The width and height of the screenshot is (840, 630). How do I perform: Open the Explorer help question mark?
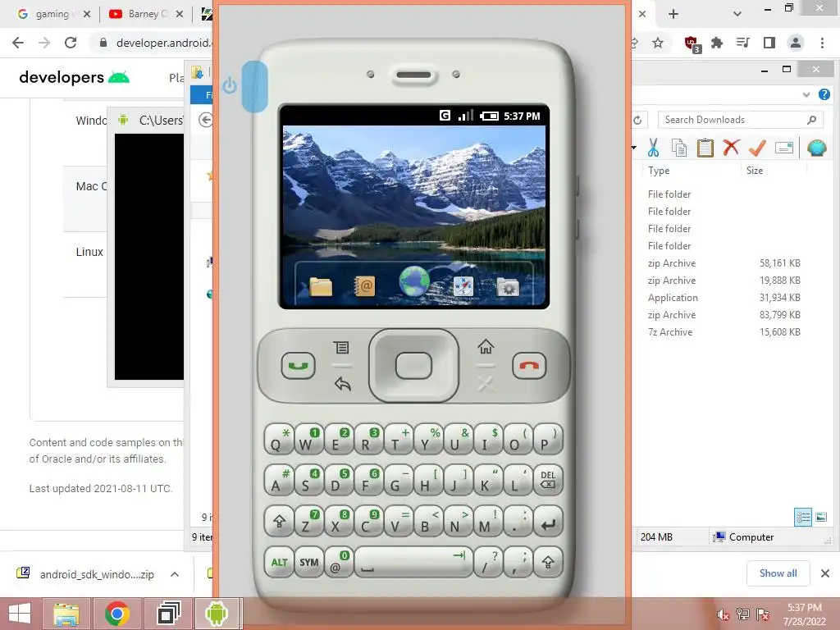point(824,95)
